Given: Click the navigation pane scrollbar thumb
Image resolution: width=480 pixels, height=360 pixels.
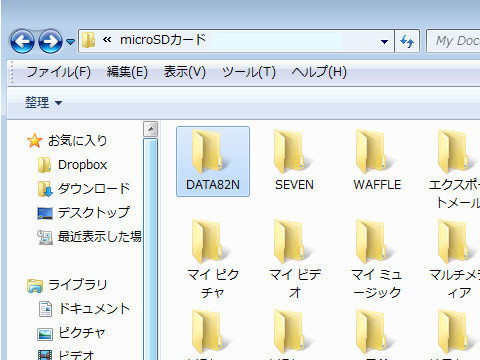Looking at the screenshot, I should click(x=151, y=249).
